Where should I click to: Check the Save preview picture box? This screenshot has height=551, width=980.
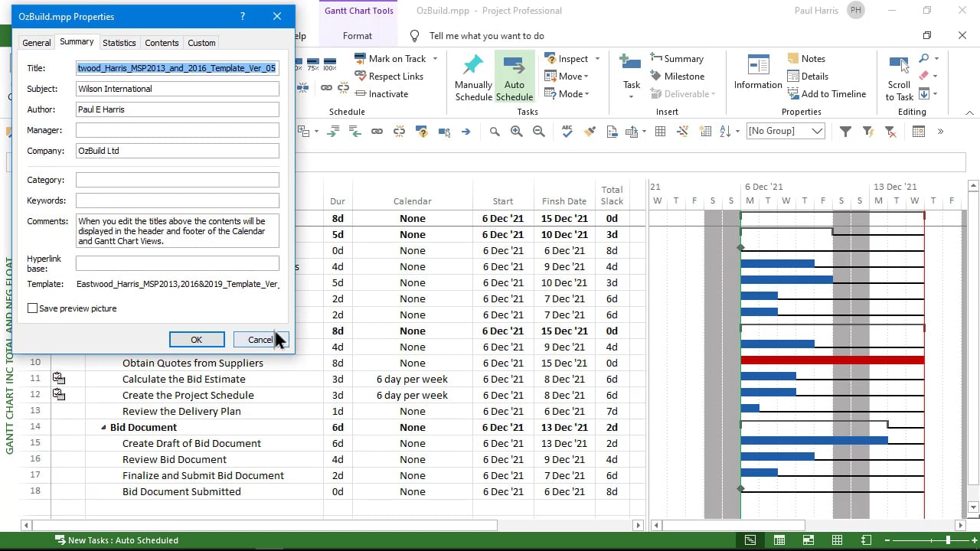[x=32, y=308]
